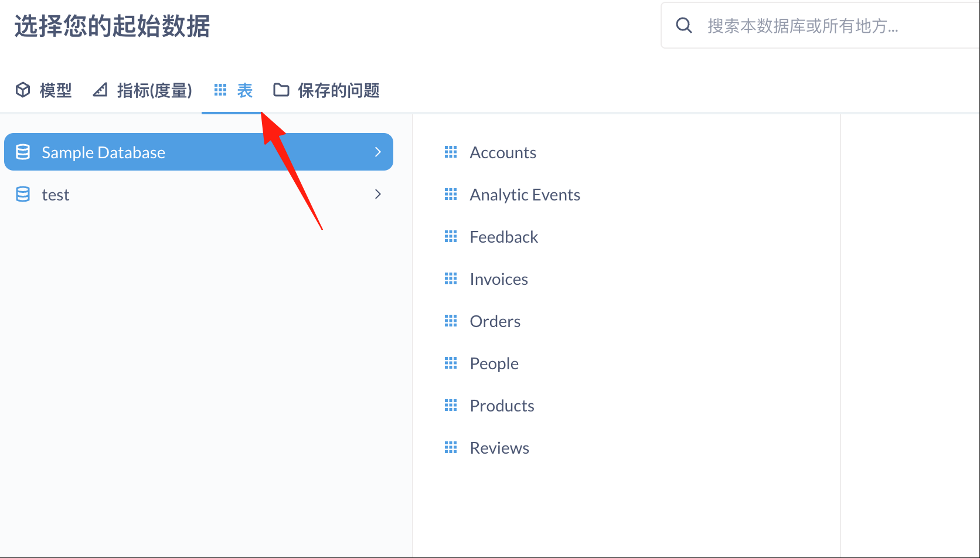Open the 保存的问题 tab
This screenshot has width=980, height=558.
[338, 90]
